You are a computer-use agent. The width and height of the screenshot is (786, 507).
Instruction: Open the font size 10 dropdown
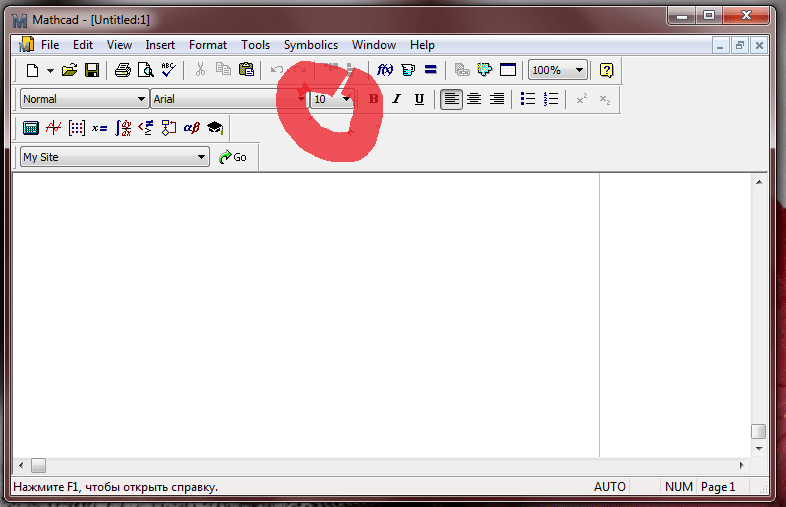coord(346,99)
